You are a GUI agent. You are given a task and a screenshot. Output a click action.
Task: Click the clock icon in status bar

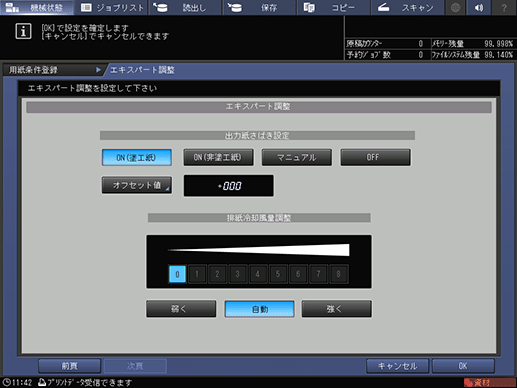click(x=7, y=382)
